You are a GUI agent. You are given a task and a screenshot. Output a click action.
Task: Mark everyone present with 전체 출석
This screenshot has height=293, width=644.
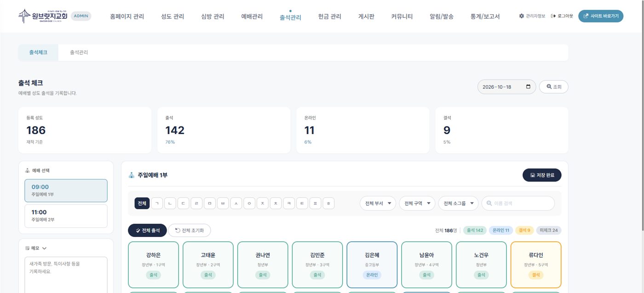tap(147, 231)
